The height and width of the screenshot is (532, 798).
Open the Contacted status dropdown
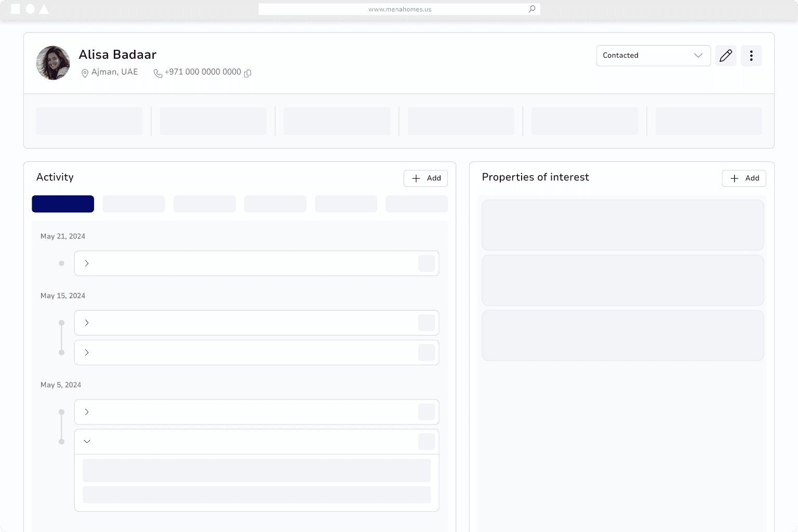point(653,56)
